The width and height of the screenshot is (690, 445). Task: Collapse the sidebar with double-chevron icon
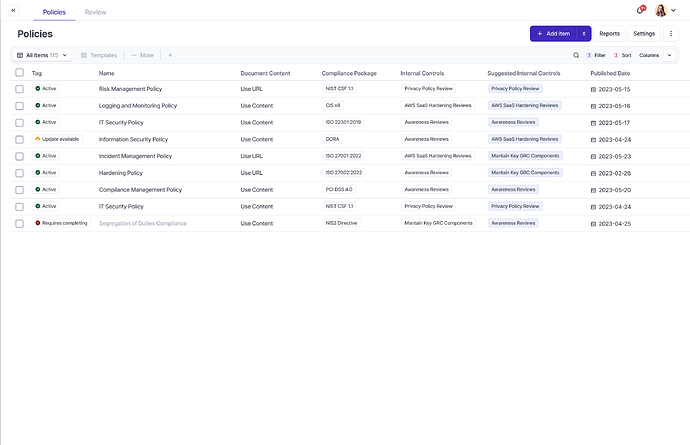click(x=13, y=9)
